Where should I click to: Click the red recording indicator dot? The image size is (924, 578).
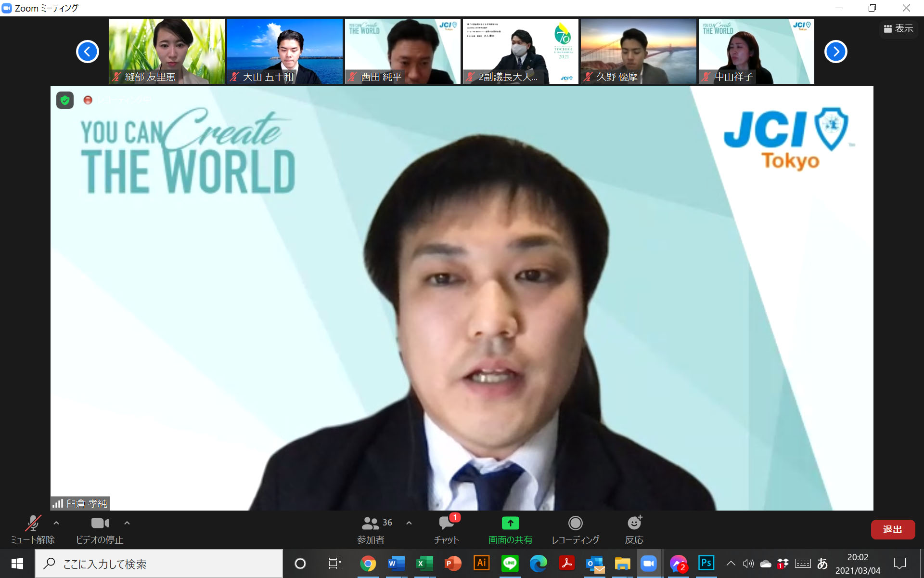pyautogui.click(x=88, y=100)
